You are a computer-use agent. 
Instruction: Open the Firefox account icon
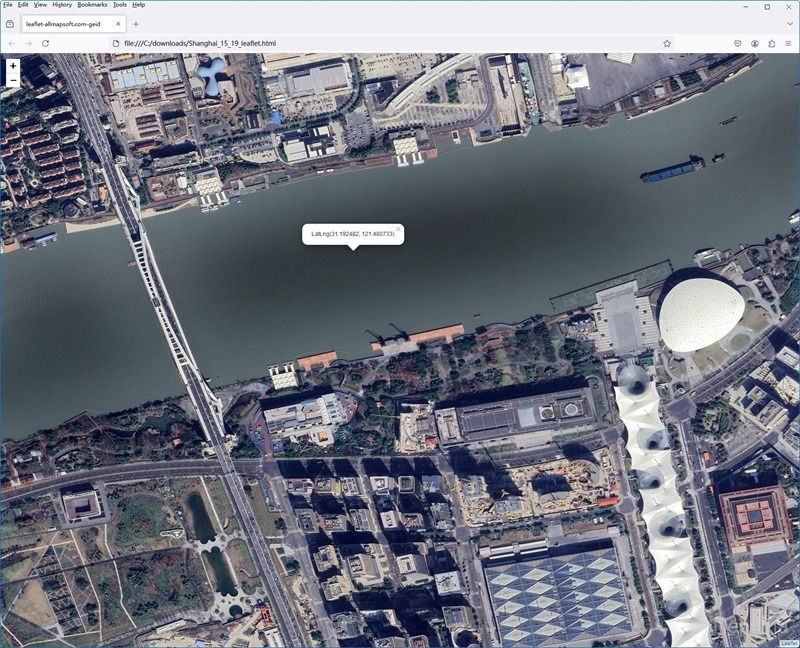point(755,44)
